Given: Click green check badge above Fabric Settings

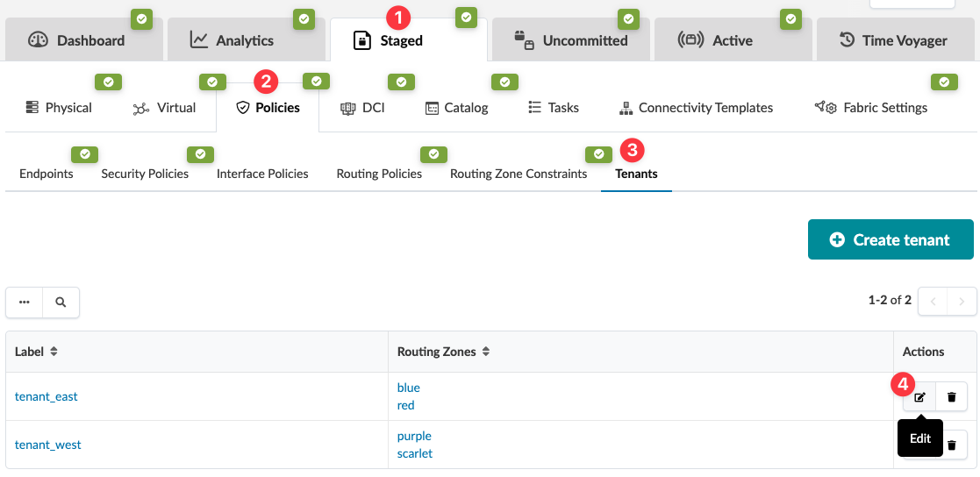Looking at the screenshot, I should 943,82.
